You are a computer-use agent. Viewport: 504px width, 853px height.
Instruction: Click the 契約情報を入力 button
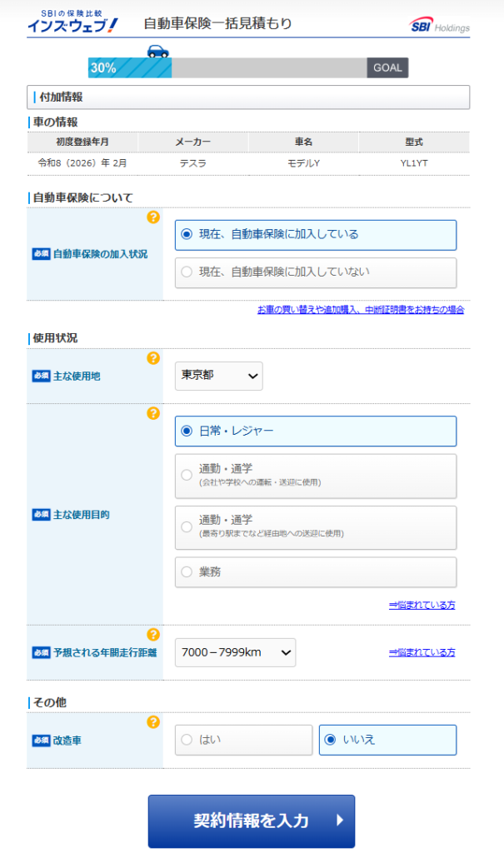pyautogui.click(x=252, y=821)
